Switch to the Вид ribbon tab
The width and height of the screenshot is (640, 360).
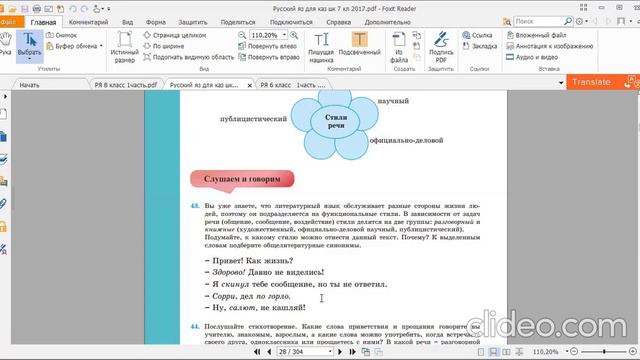(x=128, y=22)
